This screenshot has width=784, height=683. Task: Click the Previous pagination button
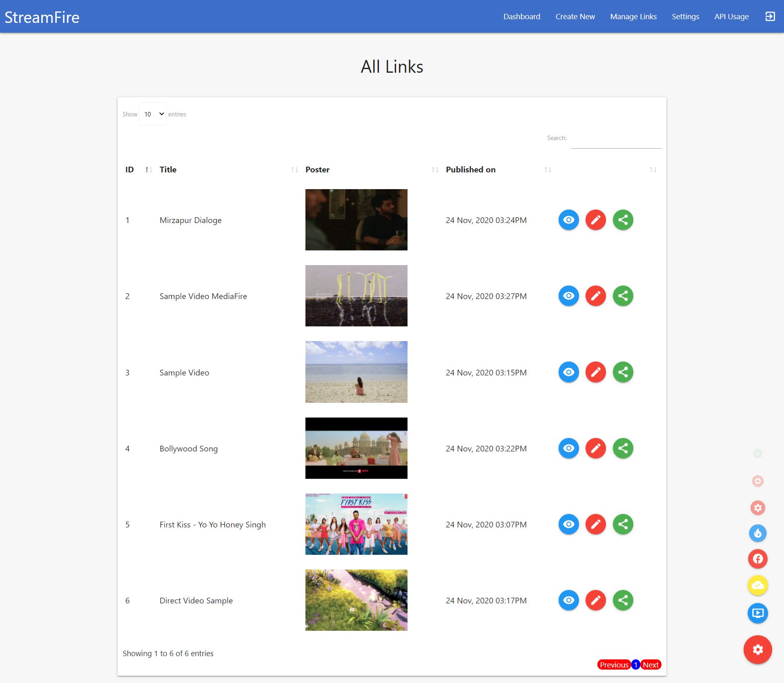pyautogui.click(x=614, y=665)
